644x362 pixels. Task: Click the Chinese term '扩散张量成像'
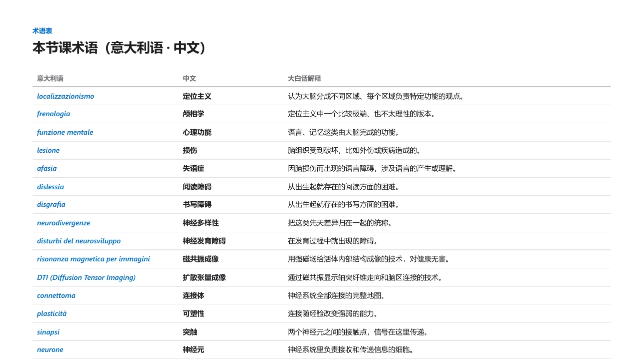(x=204, y=277)
